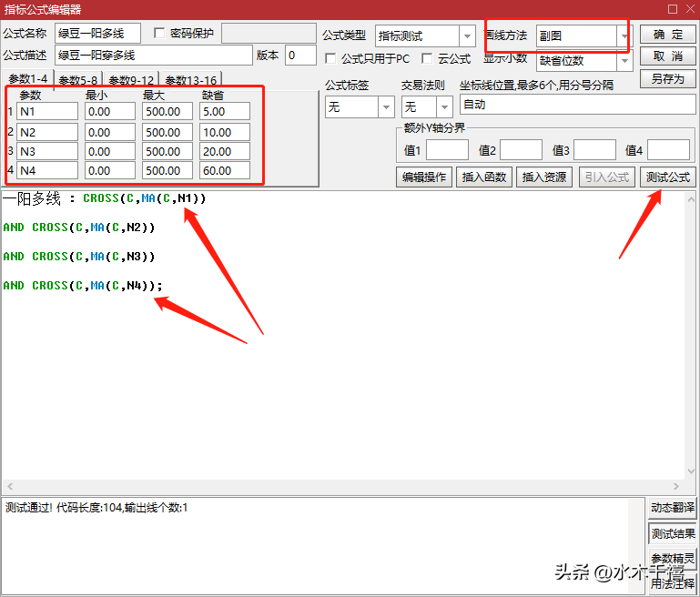This screenshot has width=700, height=597.
Task: Open the 公式类型 dropdown
Action: (467, 35)
